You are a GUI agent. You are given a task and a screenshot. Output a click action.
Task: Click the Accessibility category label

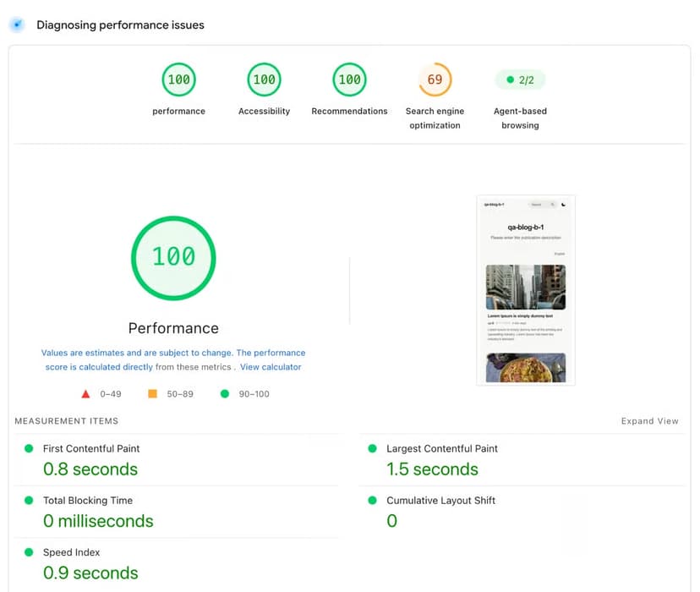tap(264, 111)
